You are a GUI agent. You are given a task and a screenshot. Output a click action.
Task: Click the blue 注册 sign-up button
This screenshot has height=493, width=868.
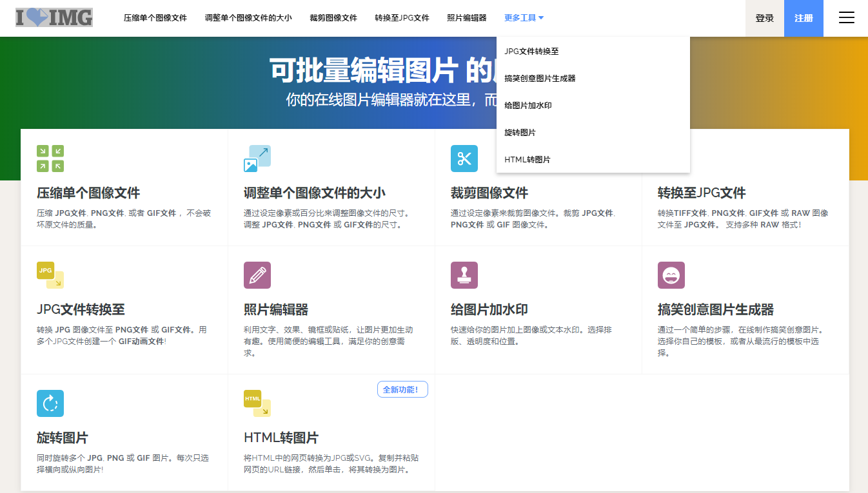[x=804, y=18]
